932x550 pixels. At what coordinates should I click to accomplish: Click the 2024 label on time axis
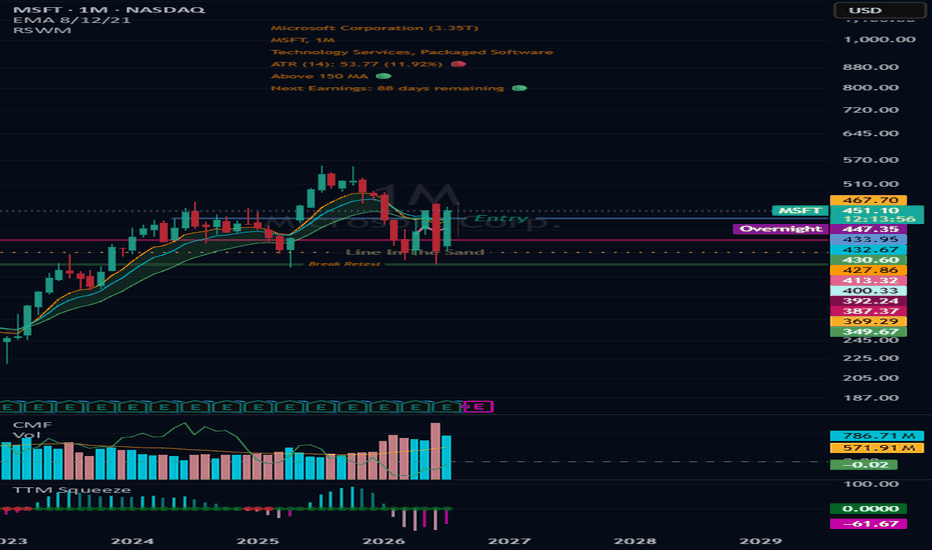132,541
